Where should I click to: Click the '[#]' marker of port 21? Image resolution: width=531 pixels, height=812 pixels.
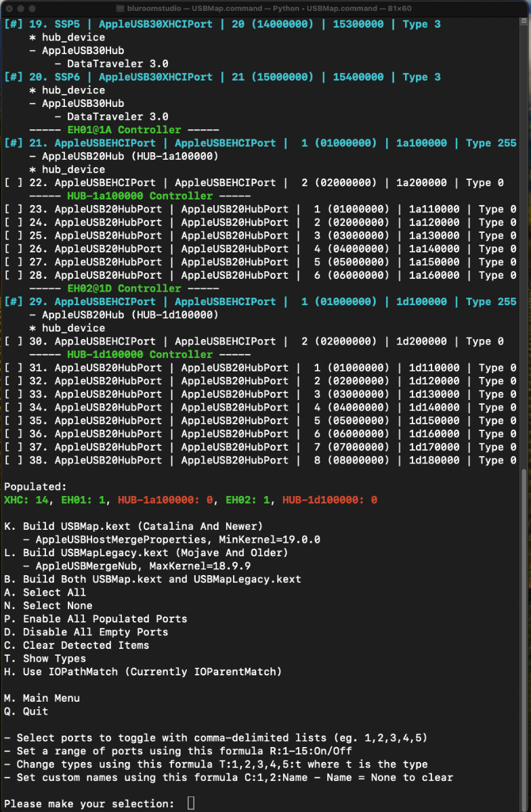[14, 143]
